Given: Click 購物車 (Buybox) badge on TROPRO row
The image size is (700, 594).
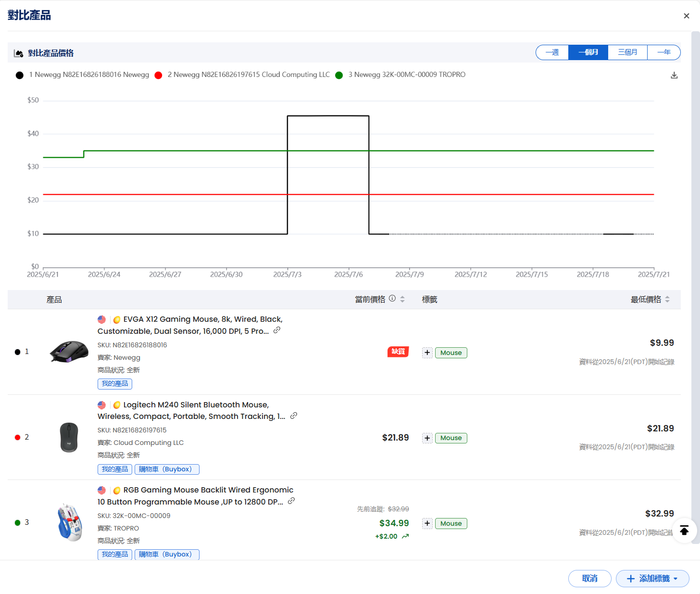Looking at the screenshot, I should tap(167, 555).
